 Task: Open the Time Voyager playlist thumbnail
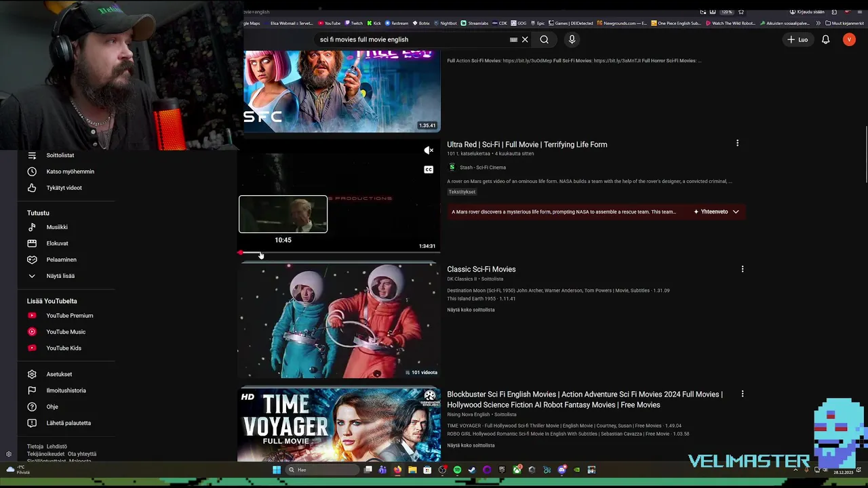(x=339, y=425)
